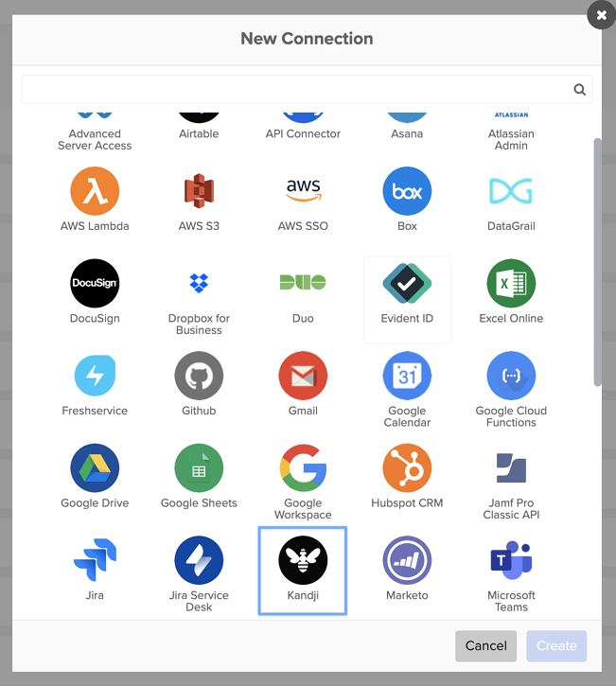The image size is (616, 686).
Task: Choose the DataGrail connector icon
Action: (511, 191)
